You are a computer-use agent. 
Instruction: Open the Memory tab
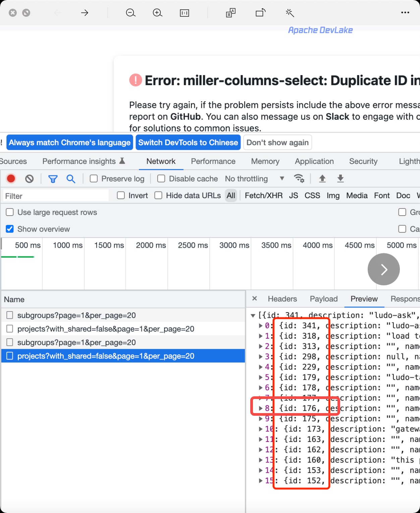point(265,161)
